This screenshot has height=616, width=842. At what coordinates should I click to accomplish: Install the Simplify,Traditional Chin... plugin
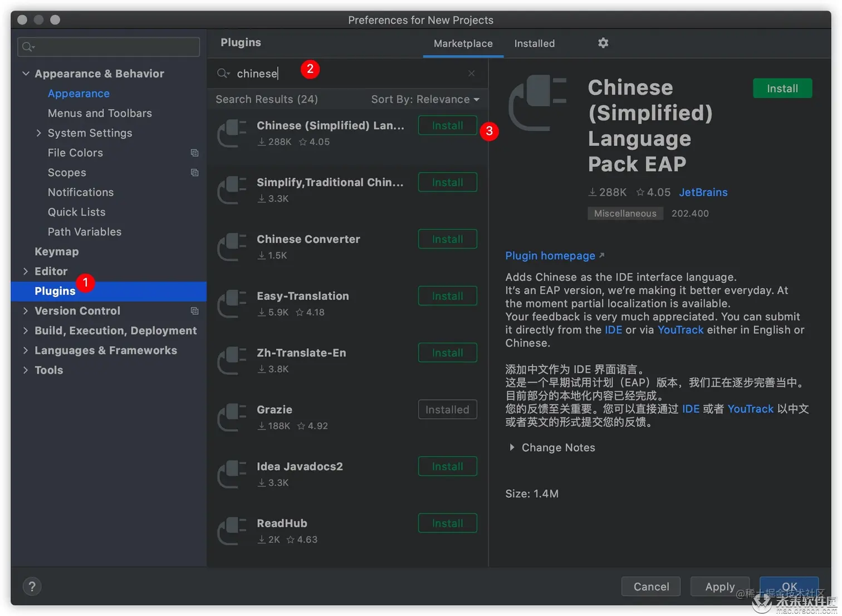[x=448, y=182]
